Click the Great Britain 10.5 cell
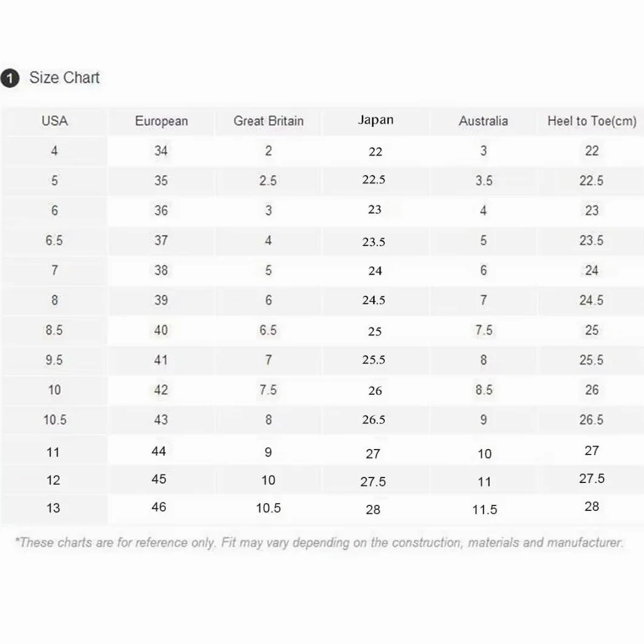The width and height of the screenshot is (644, 644). (268, 508)
